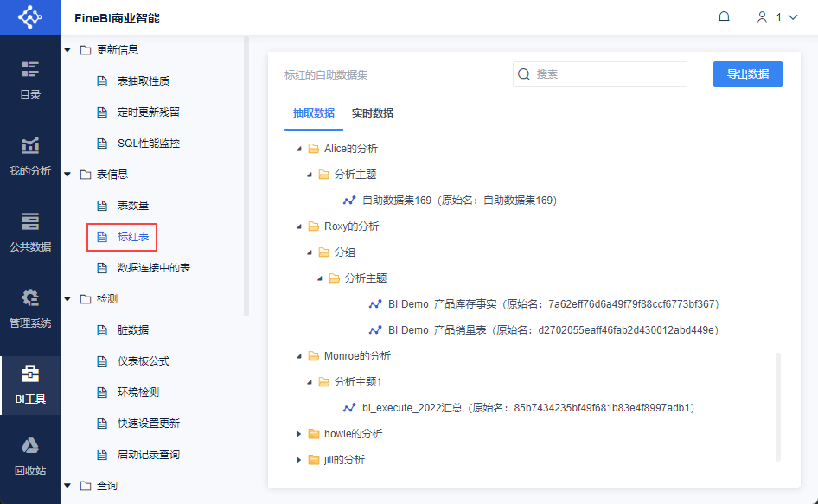Screen dimensions: 818x504
Task: Click the search magnifier icon
Action: pyautogui.click(x=524, y=74)
